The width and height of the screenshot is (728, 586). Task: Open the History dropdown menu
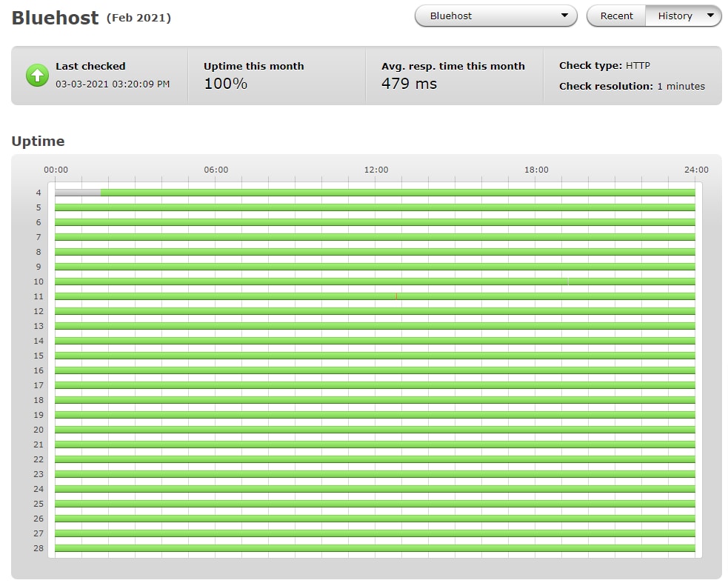684,16
